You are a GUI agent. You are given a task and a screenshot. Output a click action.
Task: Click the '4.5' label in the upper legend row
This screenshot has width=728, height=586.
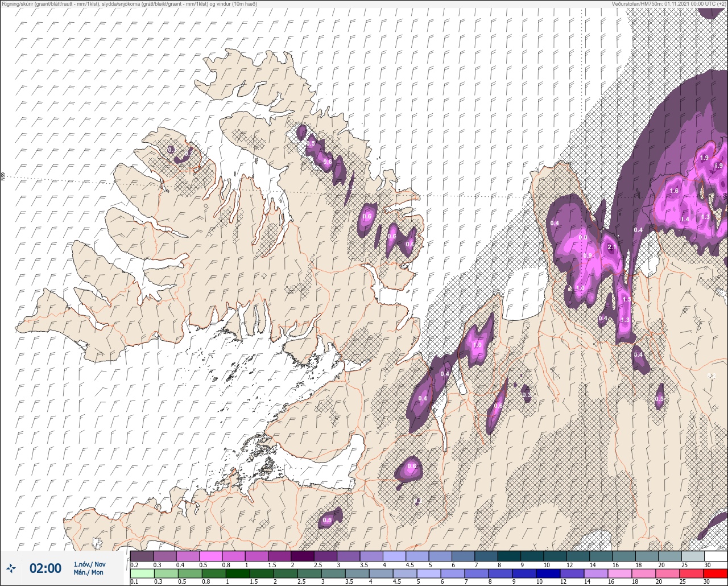[x=409, y=564]
